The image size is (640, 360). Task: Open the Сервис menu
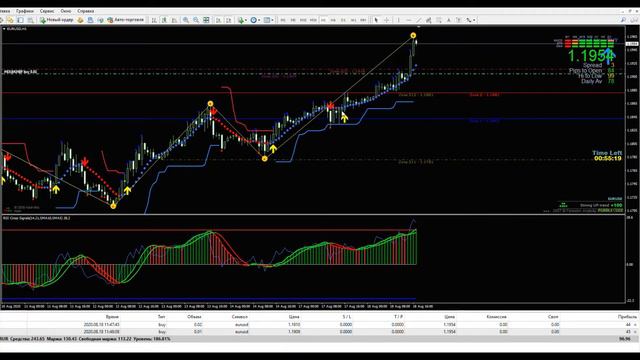point(47,11)
